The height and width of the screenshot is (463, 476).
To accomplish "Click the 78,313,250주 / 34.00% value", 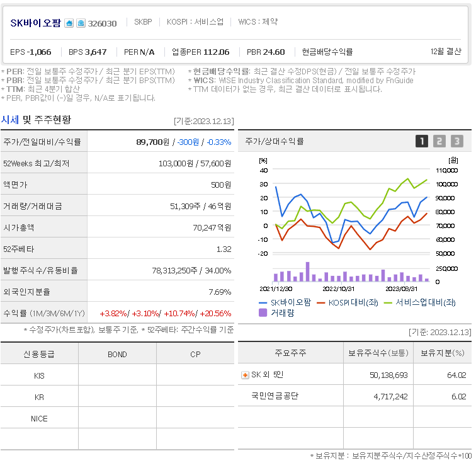I will click(191, 271).
